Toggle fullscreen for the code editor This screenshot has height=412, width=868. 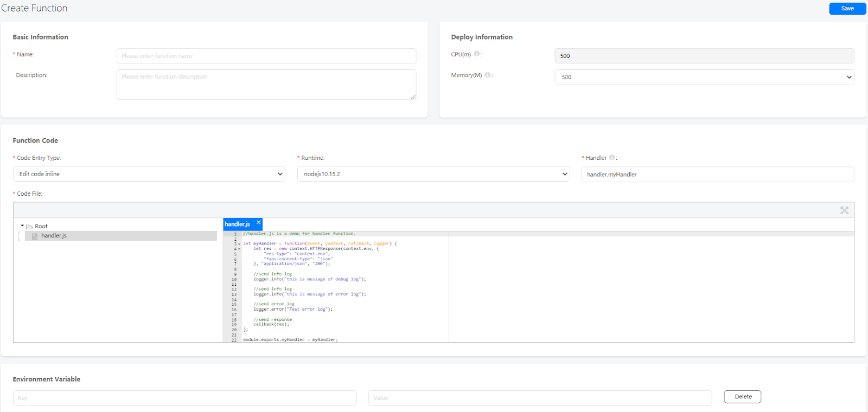[844, 210]
